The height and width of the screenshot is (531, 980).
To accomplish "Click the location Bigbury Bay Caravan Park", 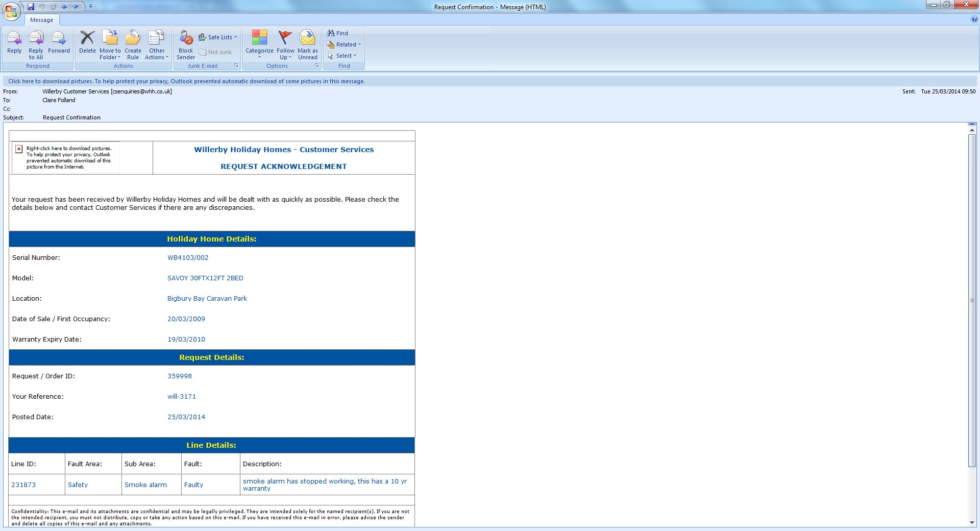I will 207,299.
